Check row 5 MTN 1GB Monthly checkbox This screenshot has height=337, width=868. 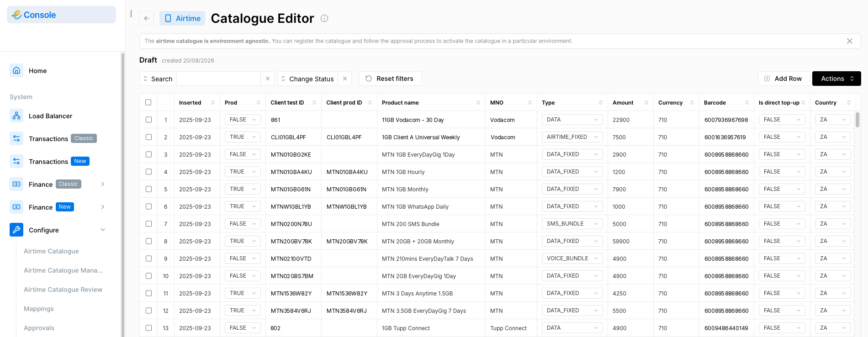(x=148, y=189)
